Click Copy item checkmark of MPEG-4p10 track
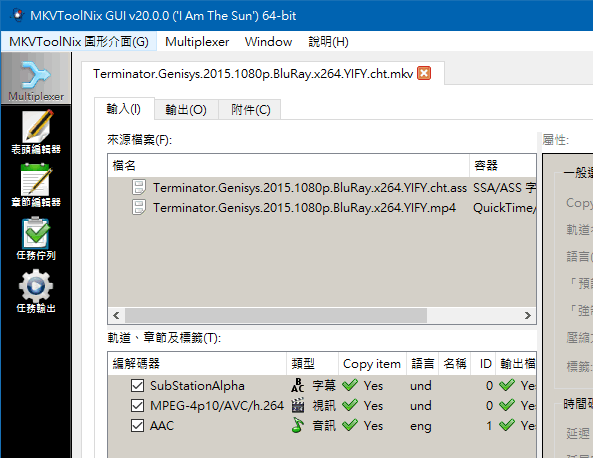593x458 pixels. (350, 405)
